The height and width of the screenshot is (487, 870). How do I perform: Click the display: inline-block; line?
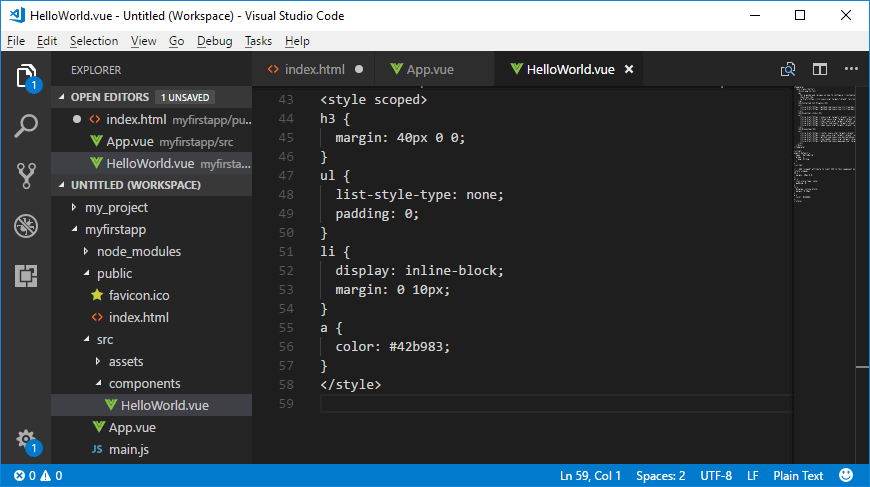coord(419,271)
